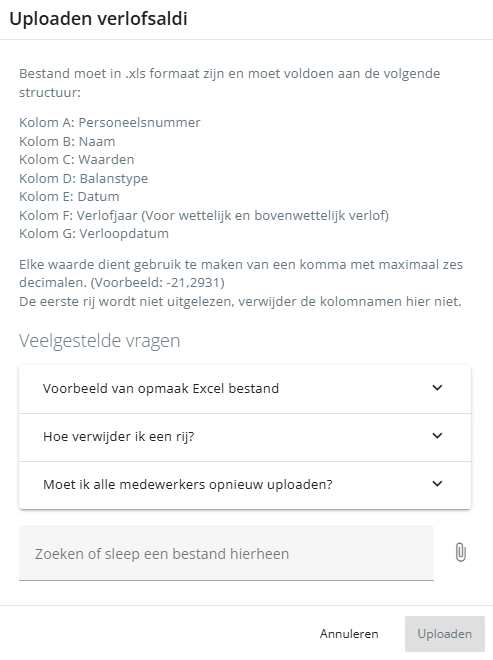Viewport: 493px width, 660px height.
Task: Expand the 'Hoe verwijder ik een rij?' chevron
Action: [437, 436]
